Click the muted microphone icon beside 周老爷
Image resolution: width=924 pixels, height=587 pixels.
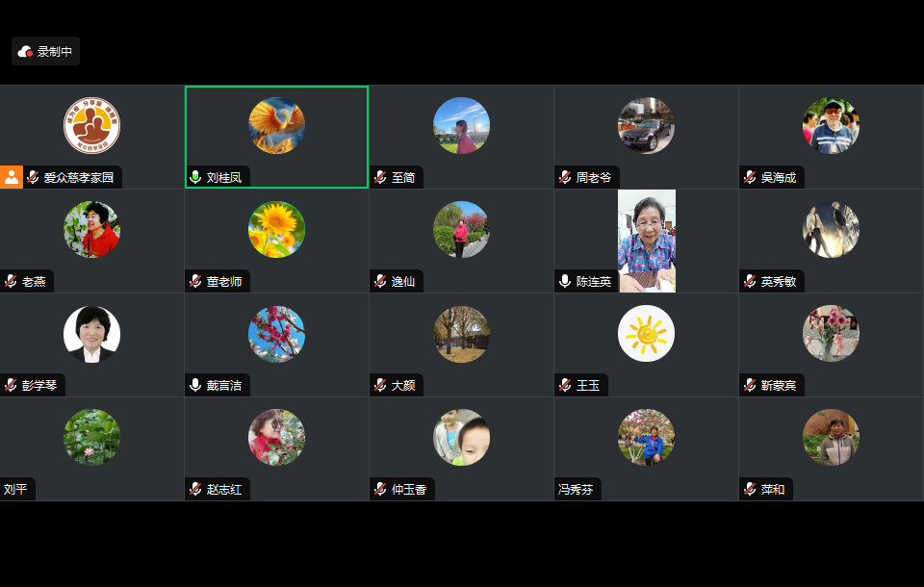click(x=565, y=177)
